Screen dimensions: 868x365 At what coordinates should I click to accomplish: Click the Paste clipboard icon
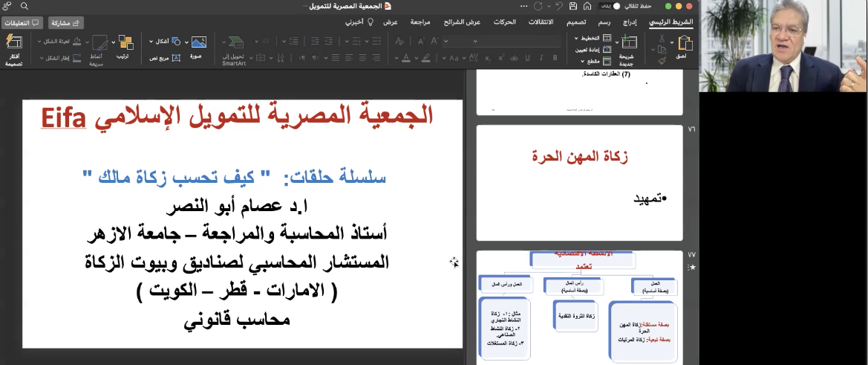point(685,43)
